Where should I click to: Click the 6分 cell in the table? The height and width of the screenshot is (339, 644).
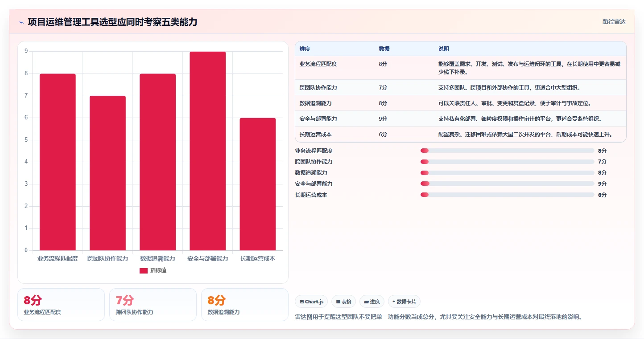[x=383, y=135]
